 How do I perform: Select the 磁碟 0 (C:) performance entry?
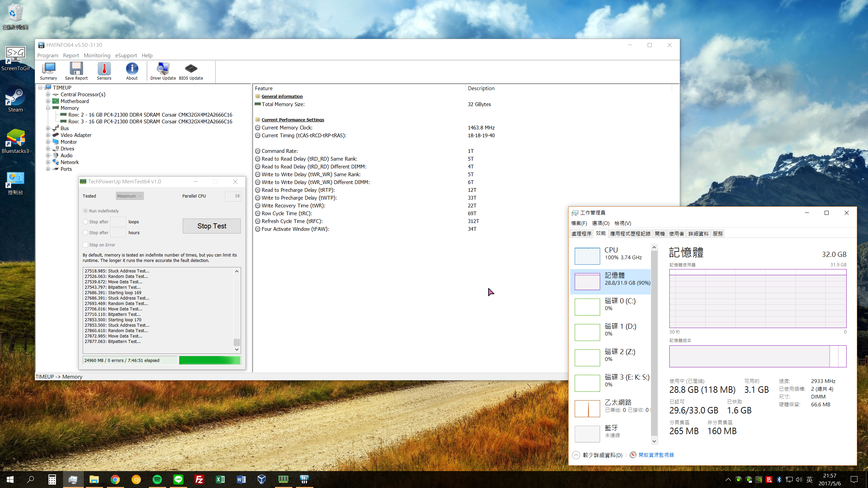point(611,307)
